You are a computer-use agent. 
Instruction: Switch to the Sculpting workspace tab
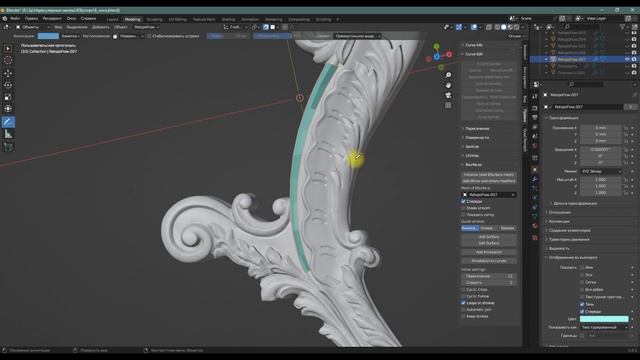(154, 19)
